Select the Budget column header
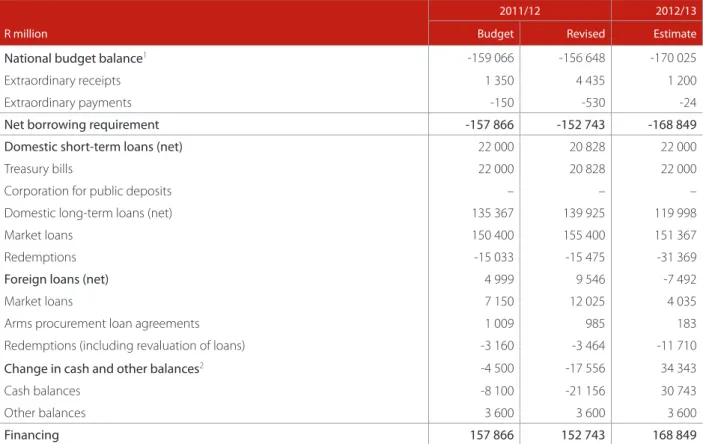 pos(495,34)
